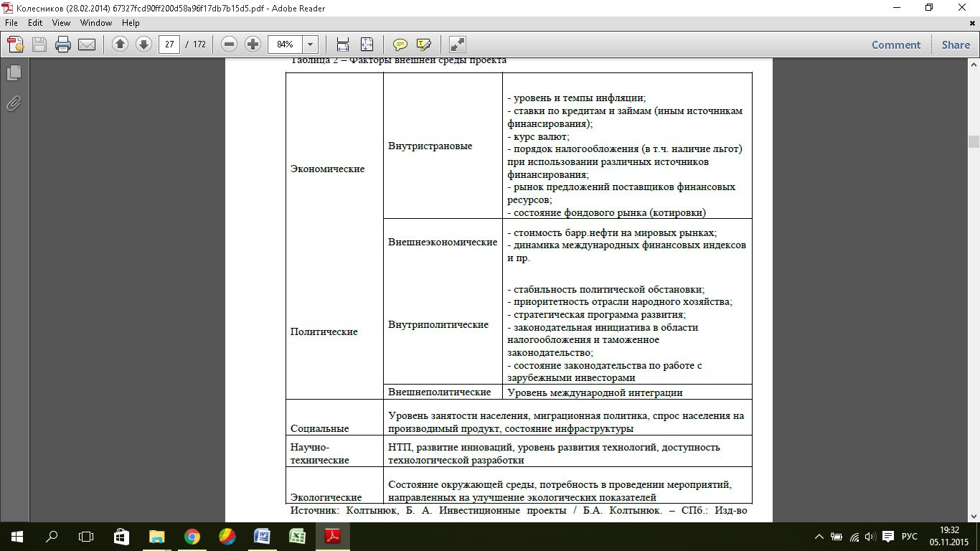This screenshot has height=551, width=980.
Task: Click the 'Внешнеполитические' table cell
Action: (443, 392)
